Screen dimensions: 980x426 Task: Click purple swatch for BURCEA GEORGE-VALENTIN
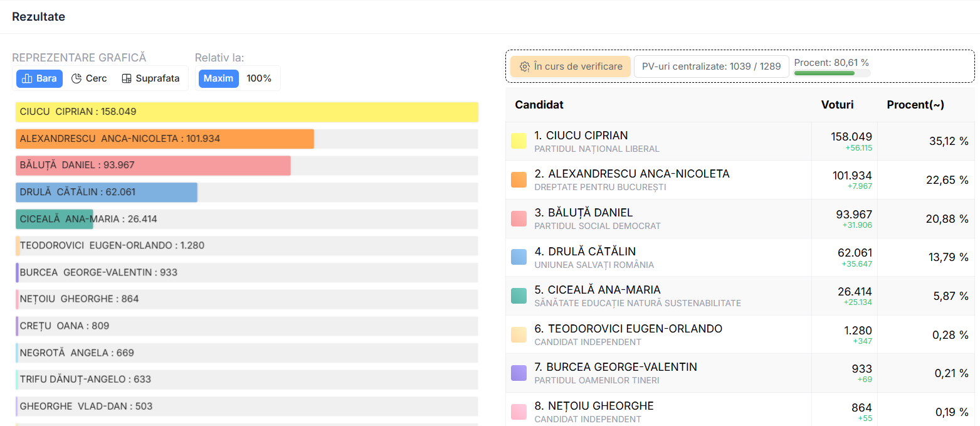519,373
